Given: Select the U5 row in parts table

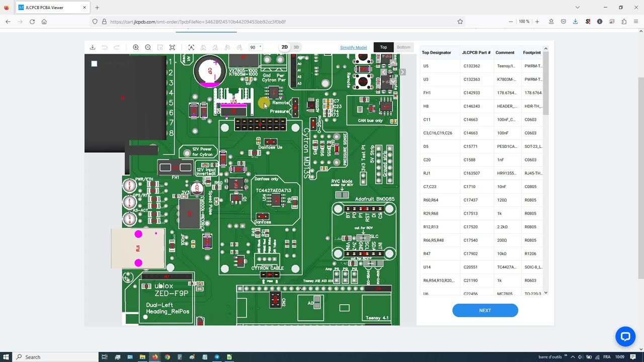Looking at the screenshot, I should (x=482, y=66).
